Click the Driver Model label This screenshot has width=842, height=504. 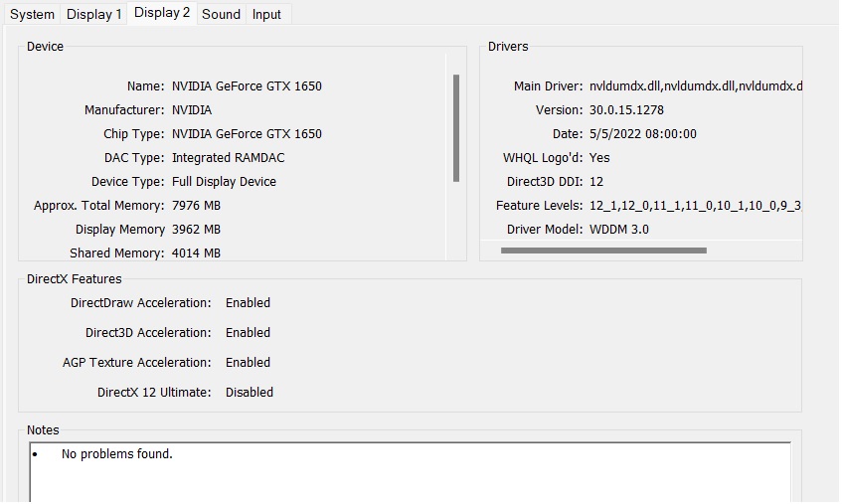click(545, 230)
